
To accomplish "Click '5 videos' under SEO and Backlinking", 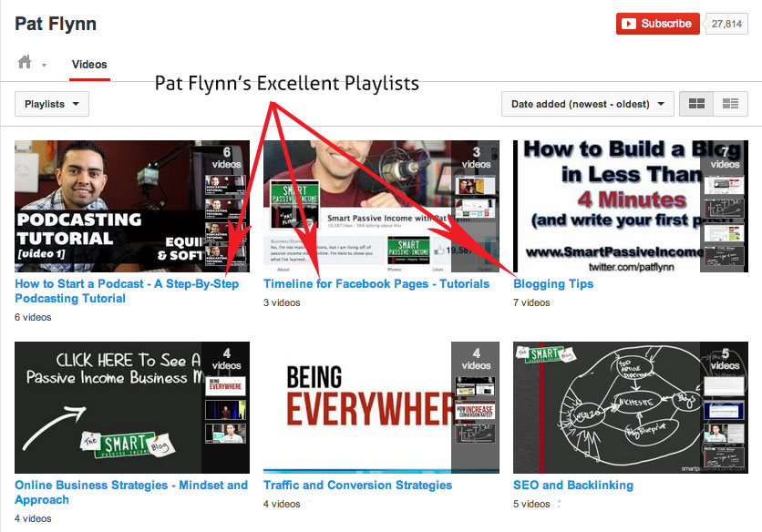I will click(x=531, y=504).
